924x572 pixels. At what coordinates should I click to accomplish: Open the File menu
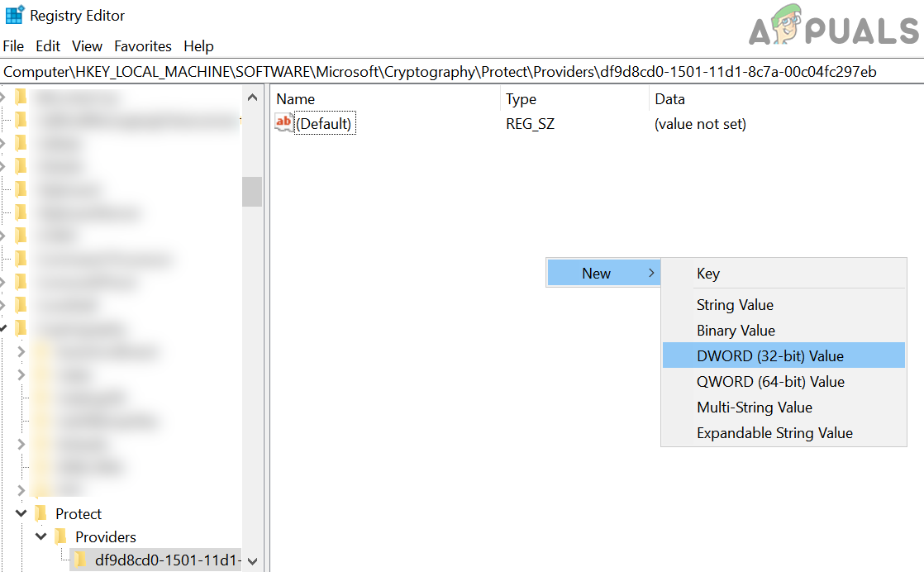tap(13, 46)
